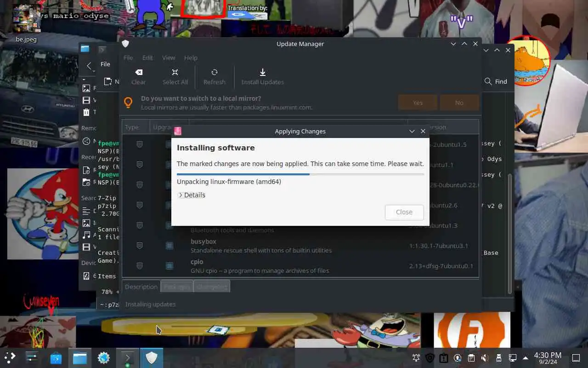
Task: Click the Clear toolbar icon in Update Manager
Action: point(138,72)
